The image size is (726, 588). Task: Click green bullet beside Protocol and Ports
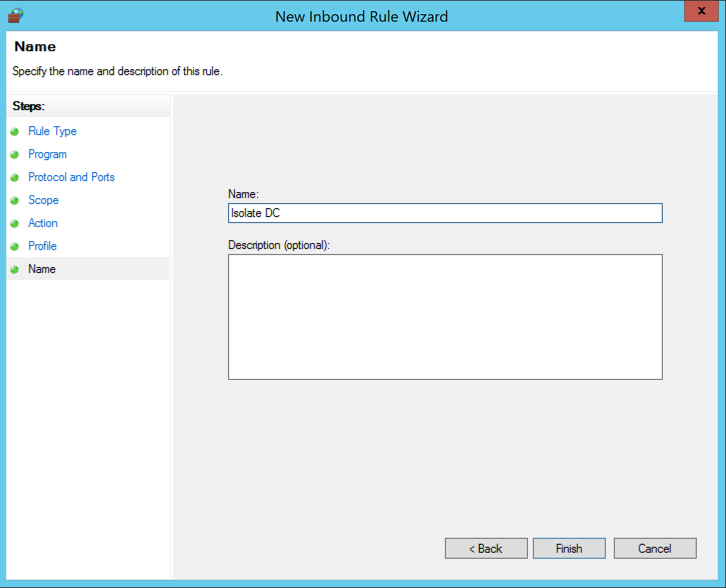click(x=15, y=177)
